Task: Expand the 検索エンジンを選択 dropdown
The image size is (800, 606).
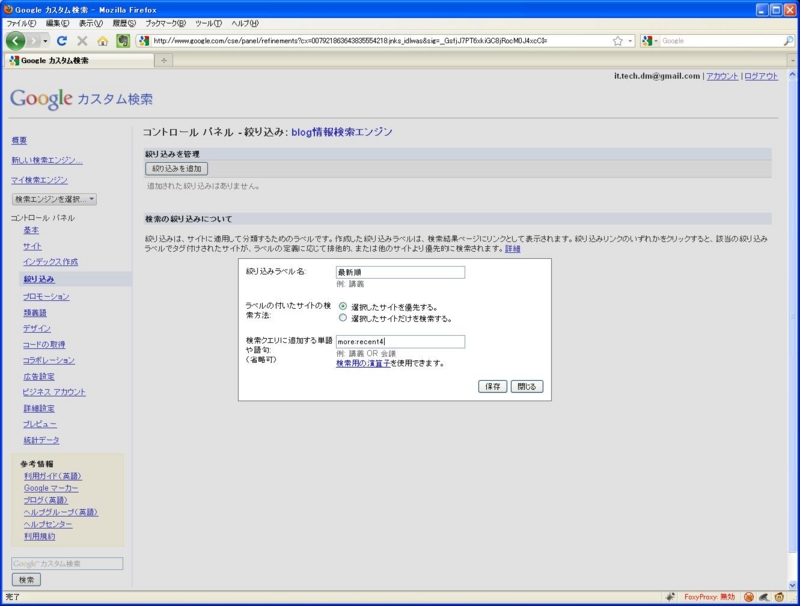Action: [x=54, y=199]
